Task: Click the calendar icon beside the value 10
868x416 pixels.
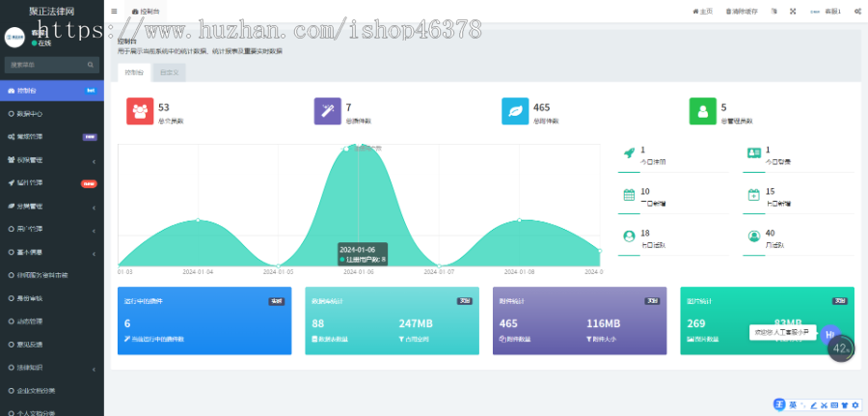Action: pos(629,195)
